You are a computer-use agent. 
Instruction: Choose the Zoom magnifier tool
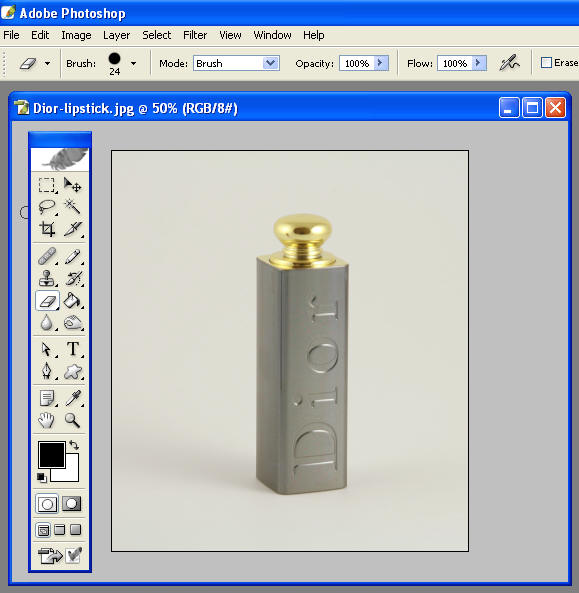tap(72, 420)
